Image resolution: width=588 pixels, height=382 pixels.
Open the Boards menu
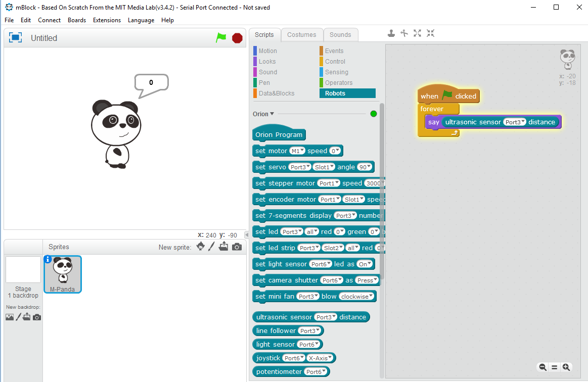(77, 20)
